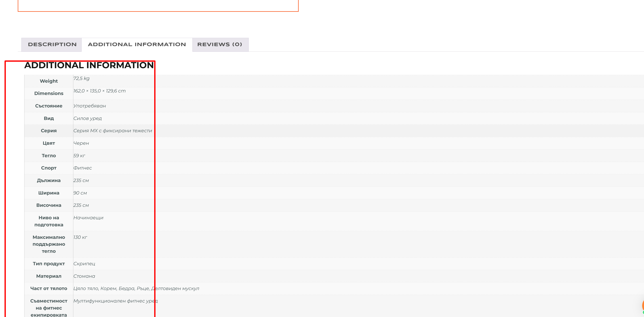Click the Серия row label
The image size is (644, 317).
[x=49, y=131]
